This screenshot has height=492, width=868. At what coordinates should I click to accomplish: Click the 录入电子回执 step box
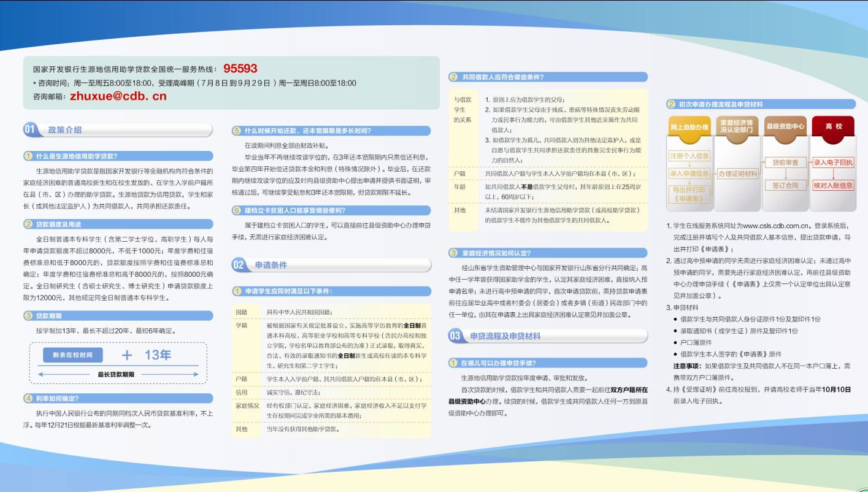(x=833, y=163)
